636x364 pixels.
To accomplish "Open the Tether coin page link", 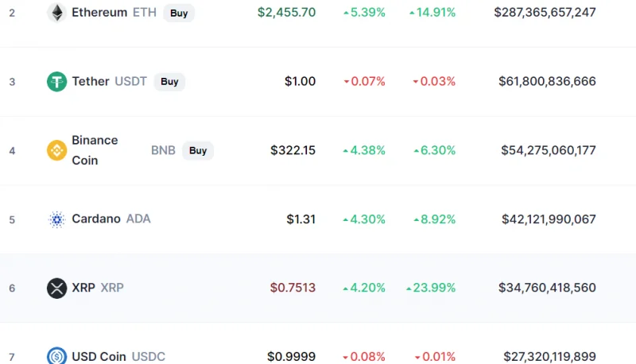I will (91, 82).
